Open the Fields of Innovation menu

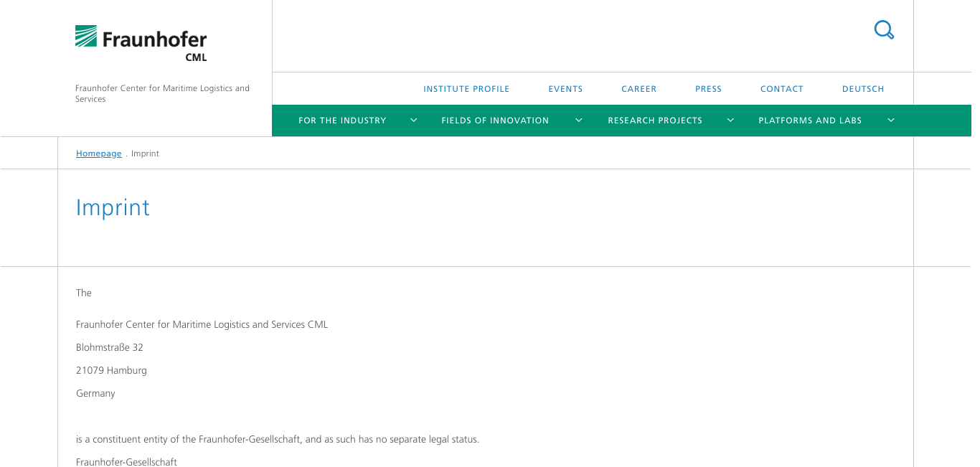(495, 121)
